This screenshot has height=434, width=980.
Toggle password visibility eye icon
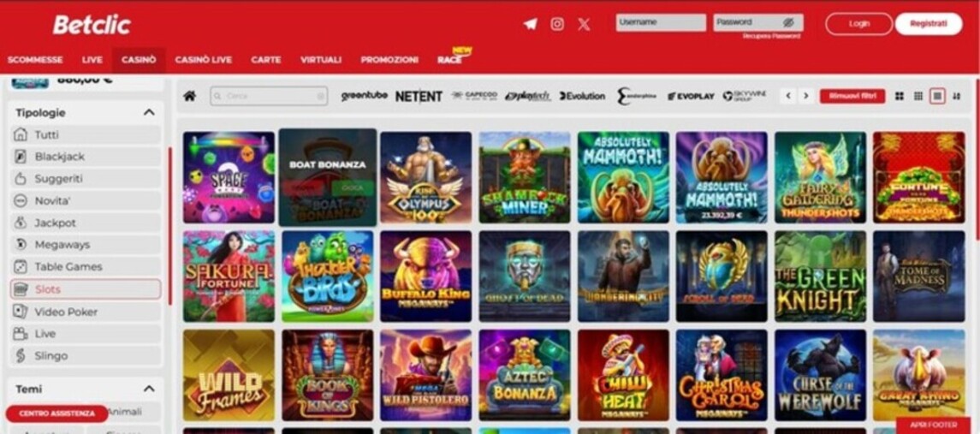[x=788, y=22]
